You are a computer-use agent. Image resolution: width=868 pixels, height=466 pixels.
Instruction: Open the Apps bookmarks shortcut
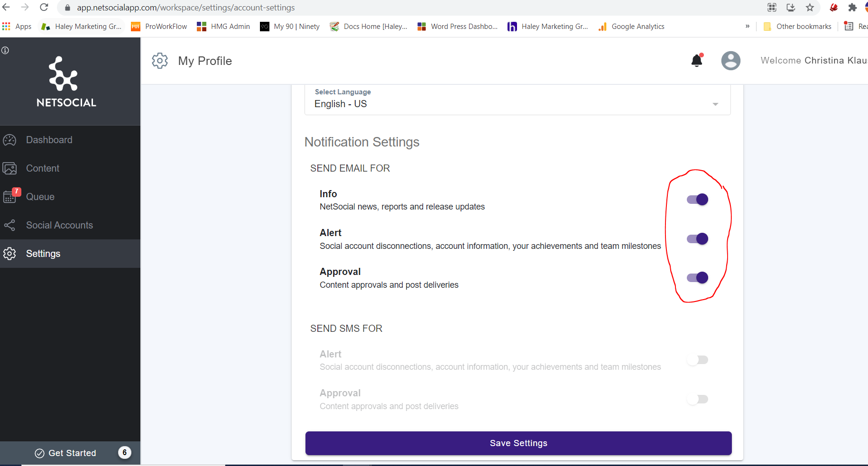[17, 27]
